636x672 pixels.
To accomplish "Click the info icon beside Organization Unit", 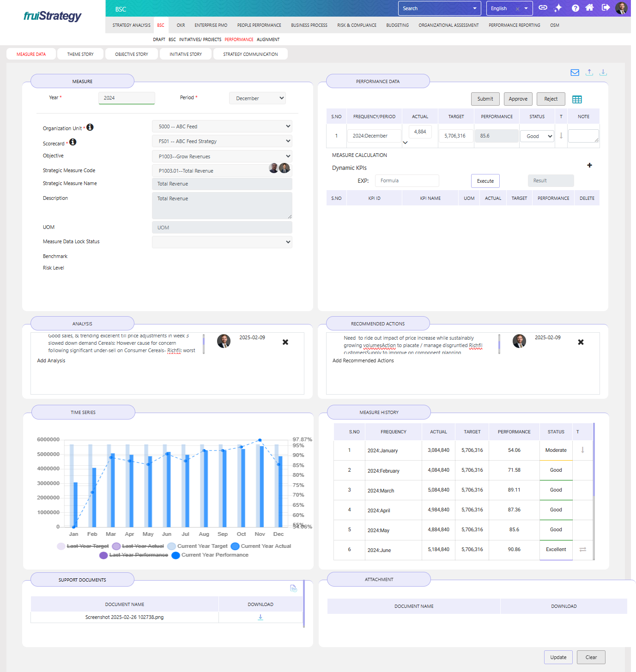I will point(90,127).
